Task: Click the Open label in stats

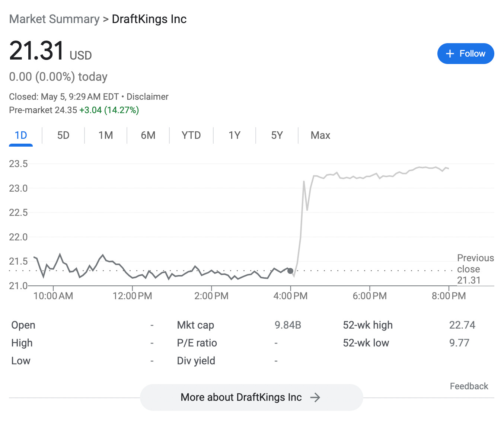Action: click(x=23, y=325)
